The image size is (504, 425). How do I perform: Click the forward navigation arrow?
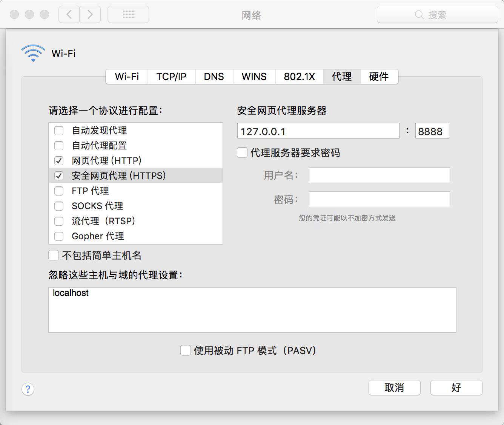pos(90,15)
